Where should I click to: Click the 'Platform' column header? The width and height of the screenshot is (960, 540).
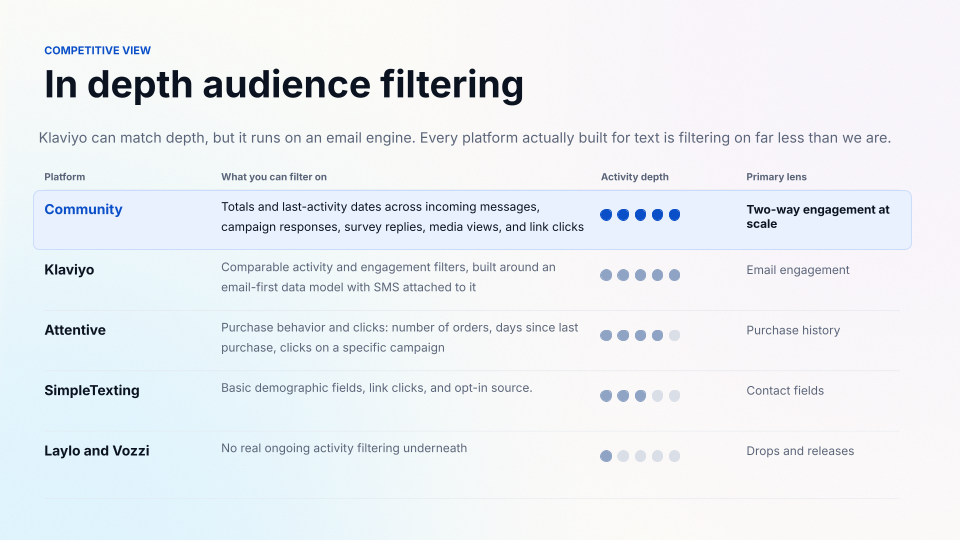[64, 177]
